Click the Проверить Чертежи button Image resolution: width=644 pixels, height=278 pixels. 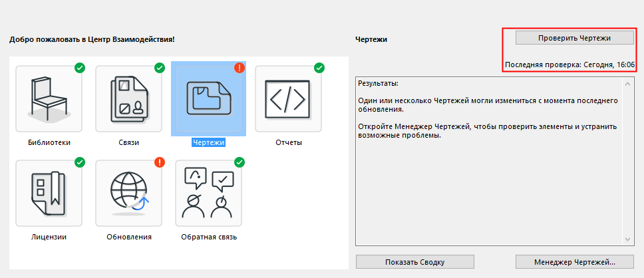click(575, 38)
